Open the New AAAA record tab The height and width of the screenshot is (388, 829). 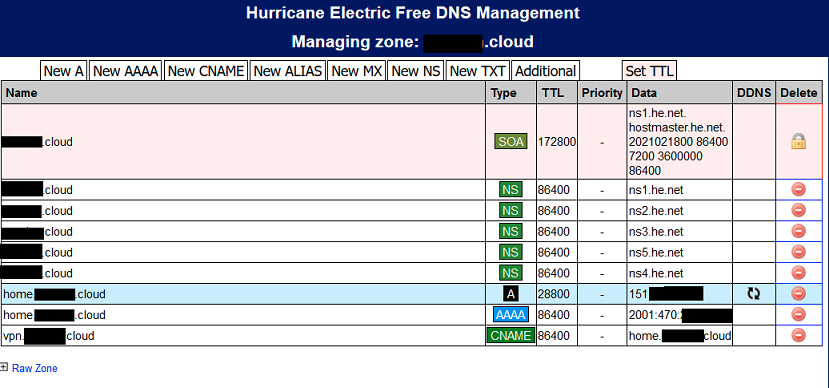coord(126,71)
